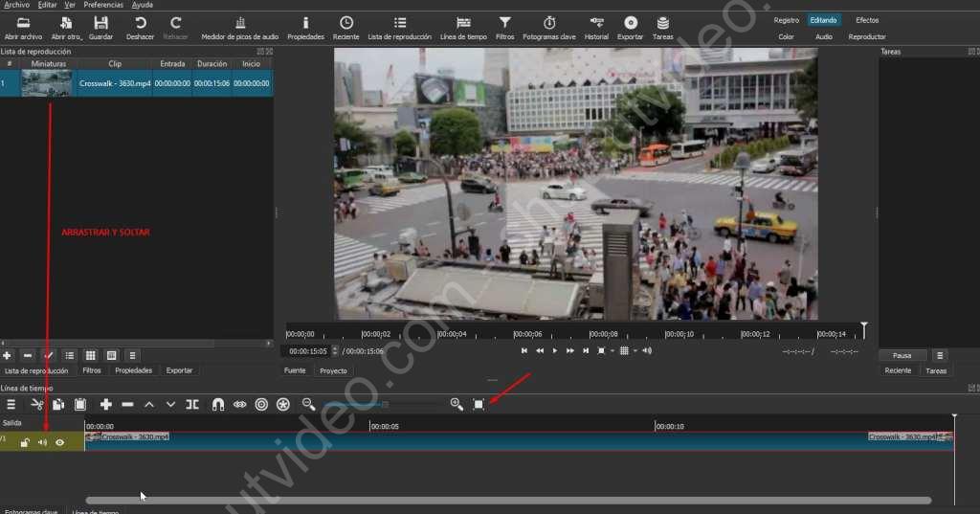Show the Reciente clock icon panel

pyautogui.click(x=346, y=28)
